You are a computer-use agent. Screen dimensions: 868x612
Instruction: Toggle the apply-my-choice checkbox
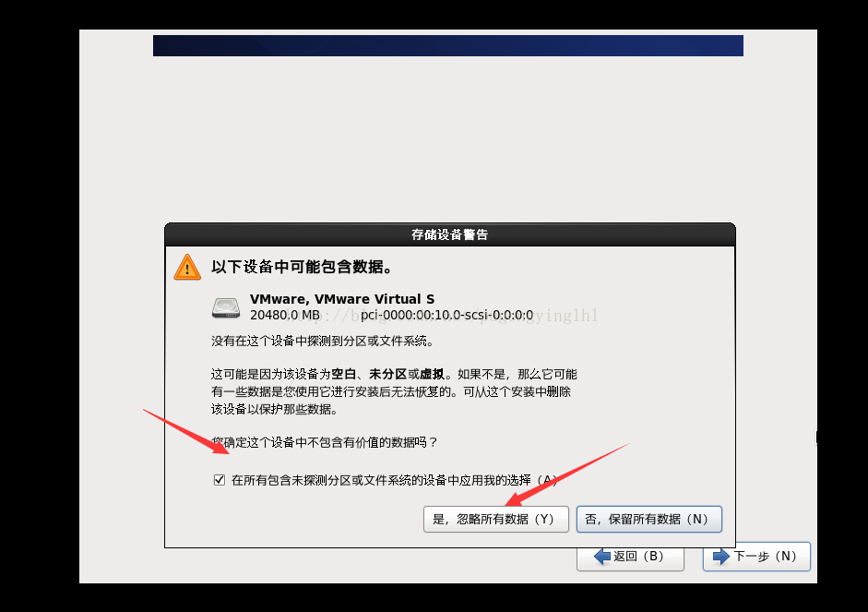(x=220, y=480)
